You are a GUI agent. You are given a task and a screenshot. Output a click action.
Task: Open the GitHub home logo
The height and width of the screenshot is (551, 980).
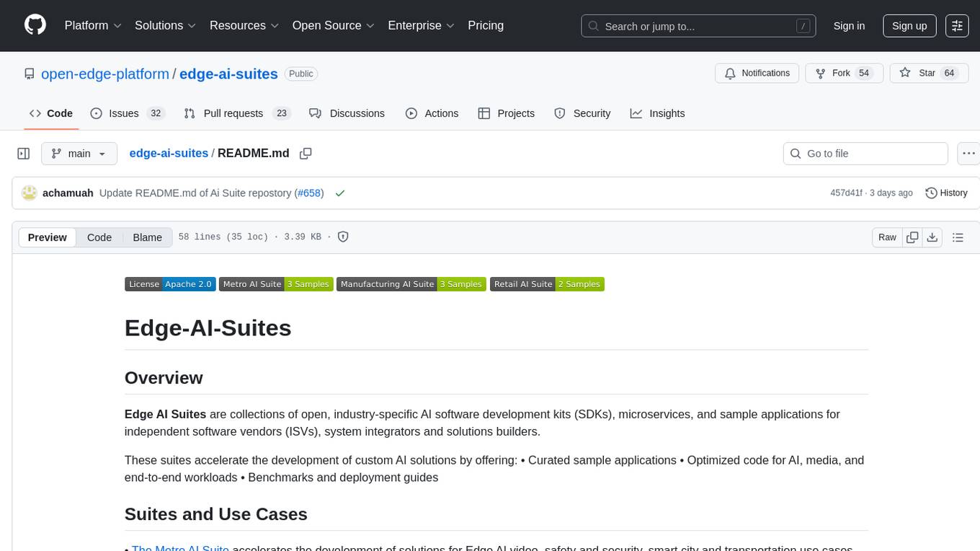pyautogui.click(x=35, y=25)
